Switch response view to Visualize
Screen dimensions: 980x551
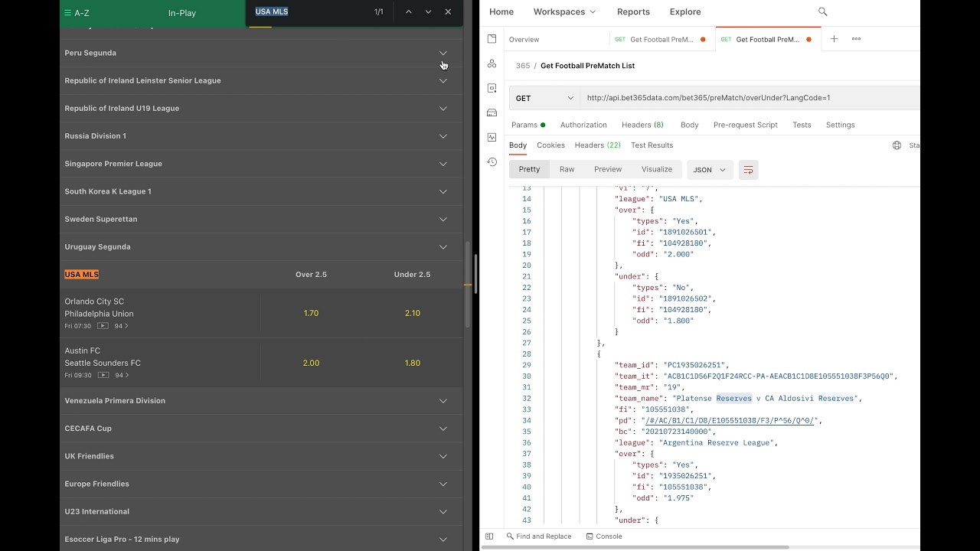(x=657, y=169)
